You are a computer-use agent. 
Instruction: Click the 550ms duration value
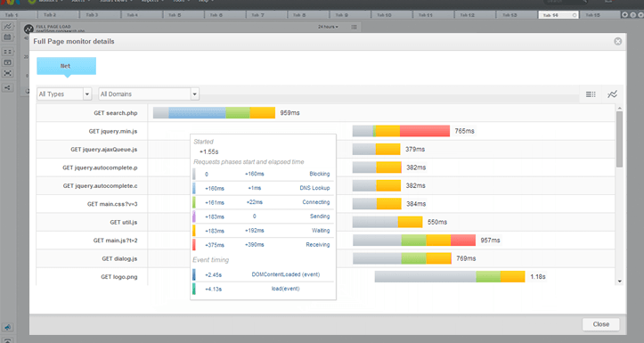[x=437, y=222]
